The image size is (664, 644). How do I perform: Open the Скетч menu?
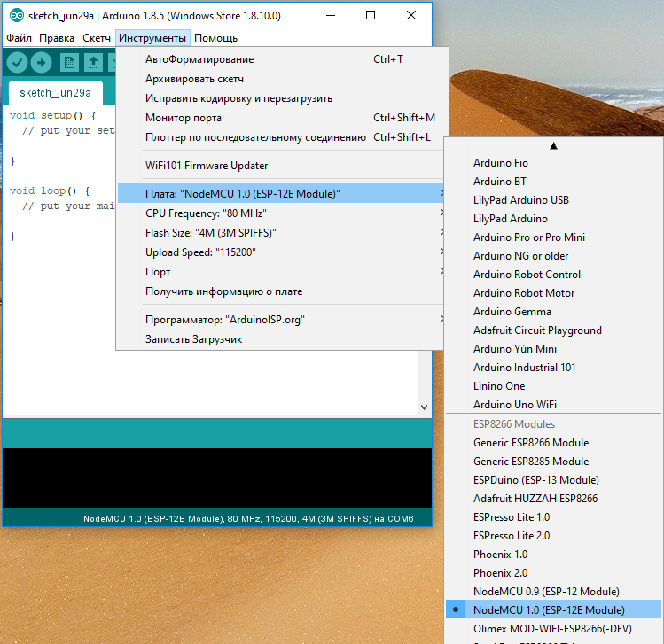[97, 38]
